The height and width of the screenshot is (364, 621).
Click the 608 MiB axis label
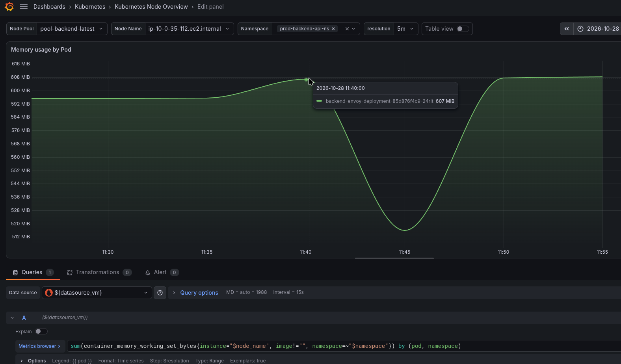tap(20, 77)
